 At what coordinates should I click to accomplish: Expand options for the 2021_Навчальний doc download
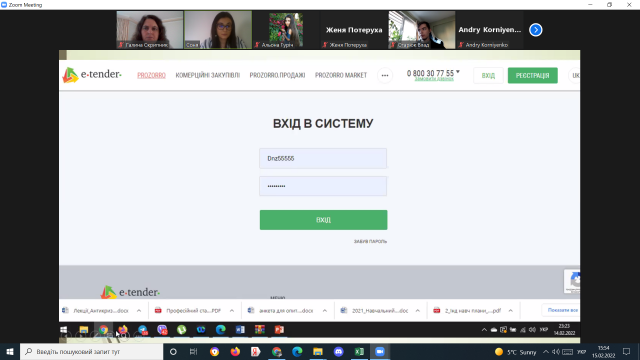coord(418,311)
